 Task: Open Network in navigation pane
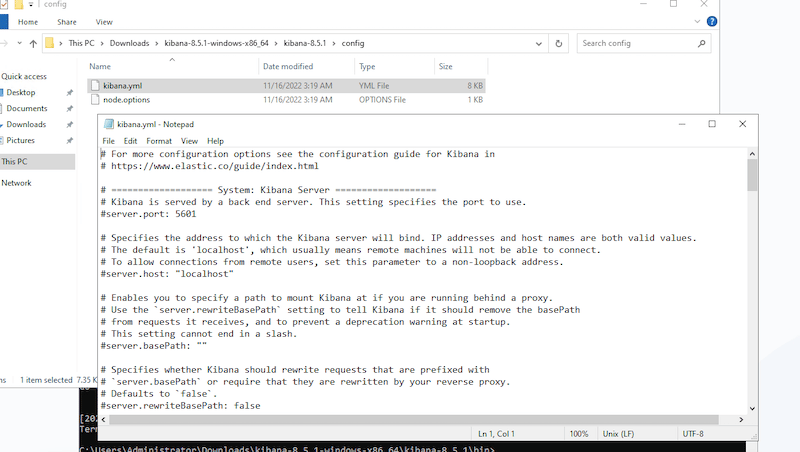pos(16,183)
